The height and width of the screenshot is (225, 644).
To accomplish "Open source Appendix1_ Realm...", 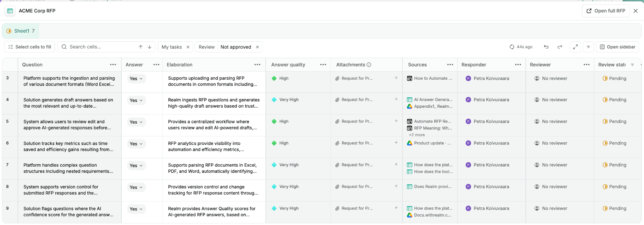I will [x=430, y=106].
